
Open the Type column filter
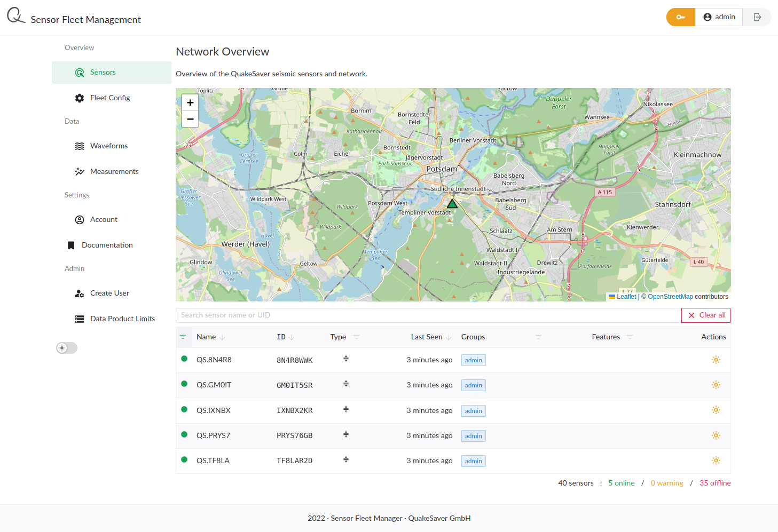tap(357, 337)
